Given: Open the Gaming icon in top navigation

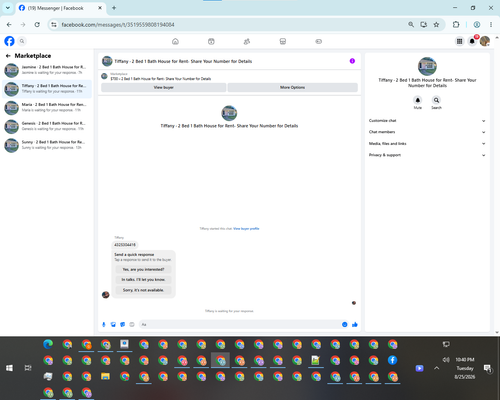Looking at the screenshot, I should click(318, 41).
